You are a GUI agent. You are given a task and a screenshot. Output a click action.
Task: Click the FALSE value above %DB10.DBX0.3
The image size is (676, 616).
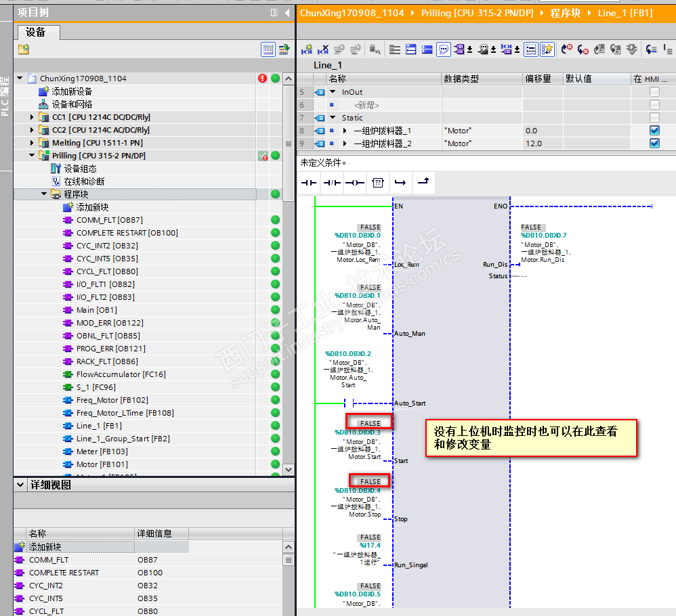point(370,423)
